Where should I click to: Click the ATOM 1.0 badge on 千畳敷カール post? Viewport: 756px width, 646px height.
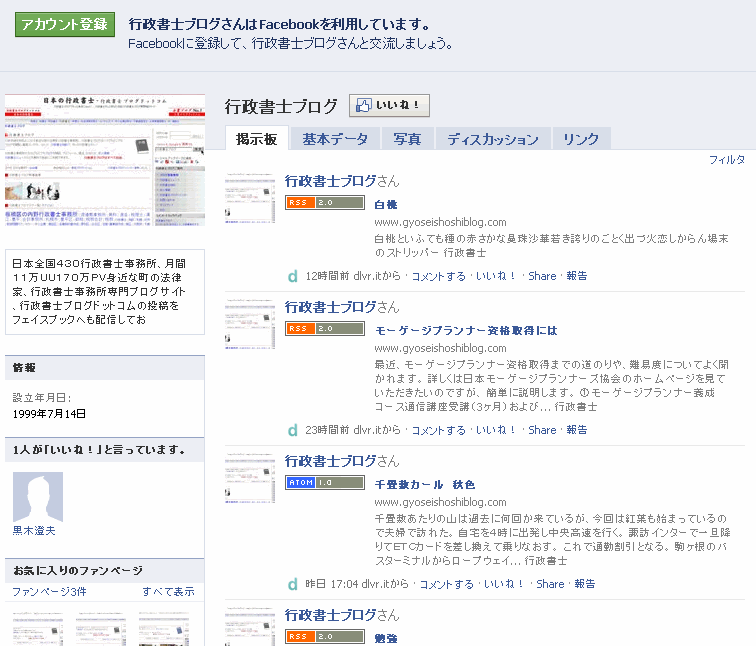[x=324, y=482]
